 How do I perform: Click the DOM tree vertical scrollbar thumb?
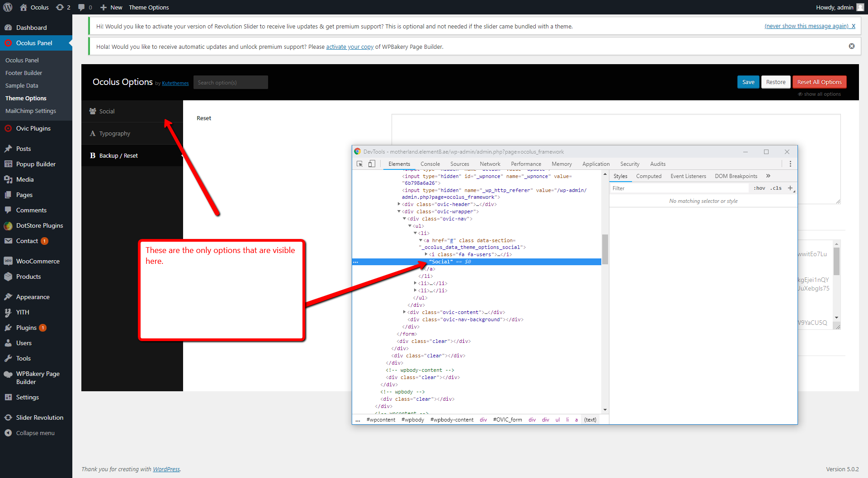[605, 249]
